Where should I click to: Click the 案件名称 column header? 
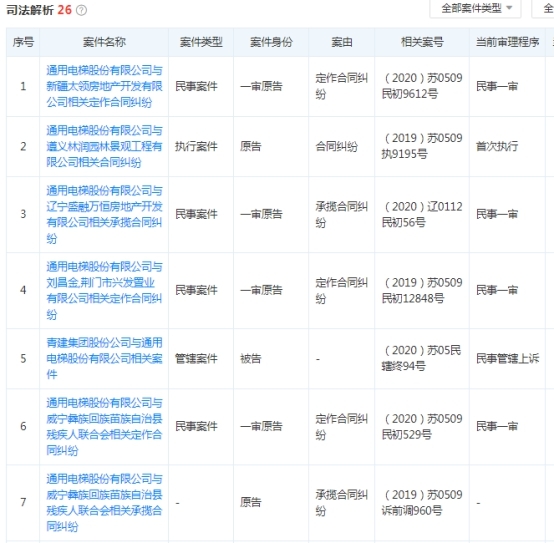coord(104,42)
